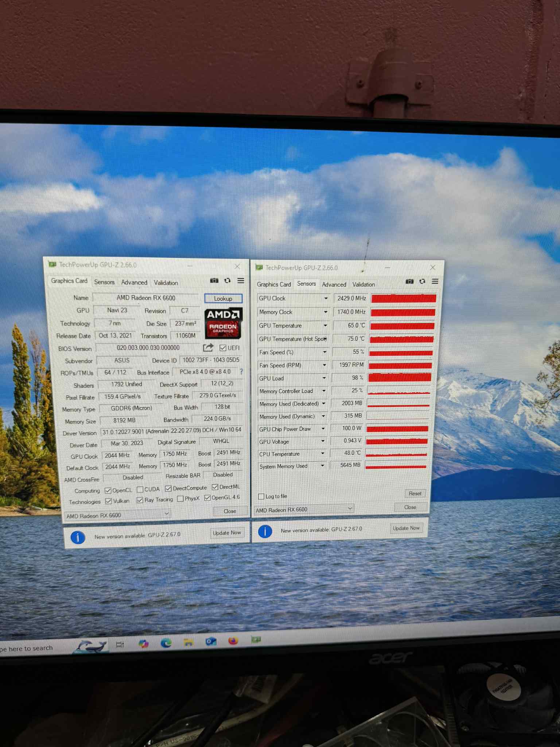Click GPU-Z title icon of Sensors window
Viewport: 560px width, 747px height.
(259, 267)
